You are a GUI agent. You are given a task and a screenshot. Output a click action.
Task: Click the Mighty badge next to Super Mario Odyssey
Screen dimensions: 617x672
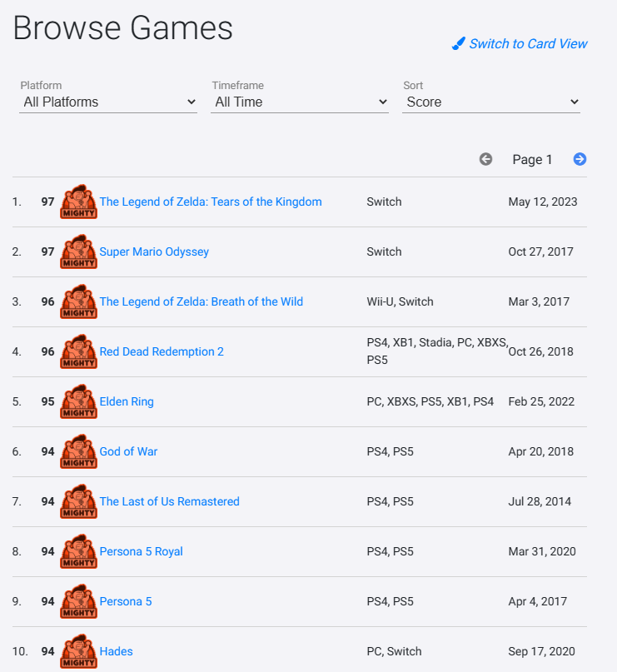point(79,251)
